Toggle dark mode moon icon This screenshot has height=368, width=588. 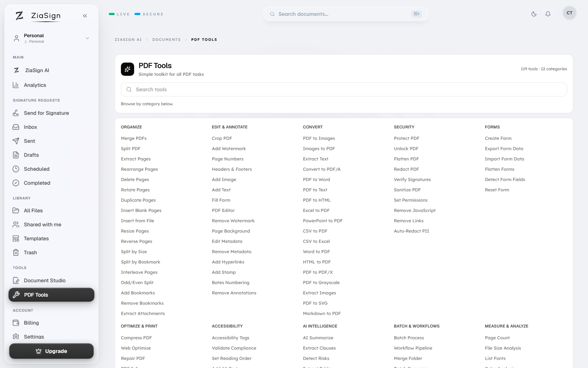[534, 14]
